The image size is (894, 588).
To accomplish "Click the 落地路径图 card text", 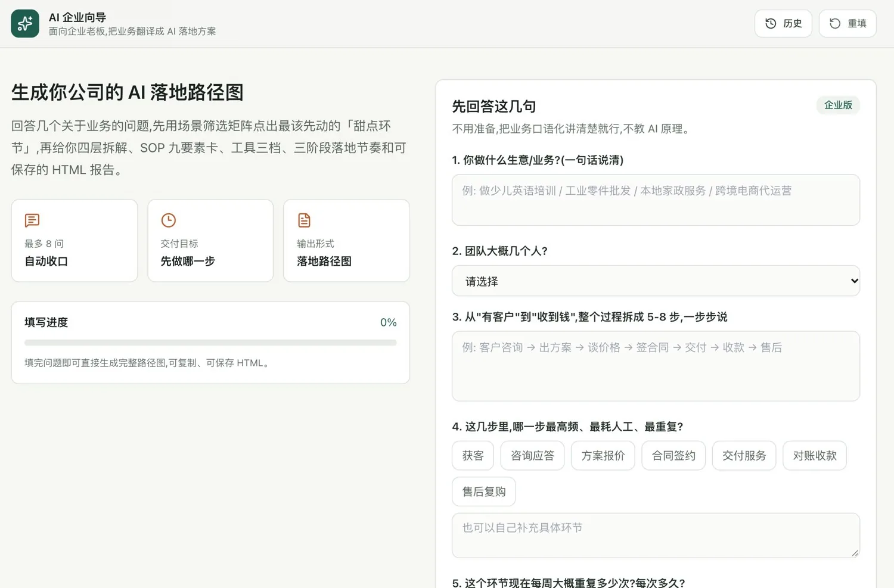I will 324,262.
